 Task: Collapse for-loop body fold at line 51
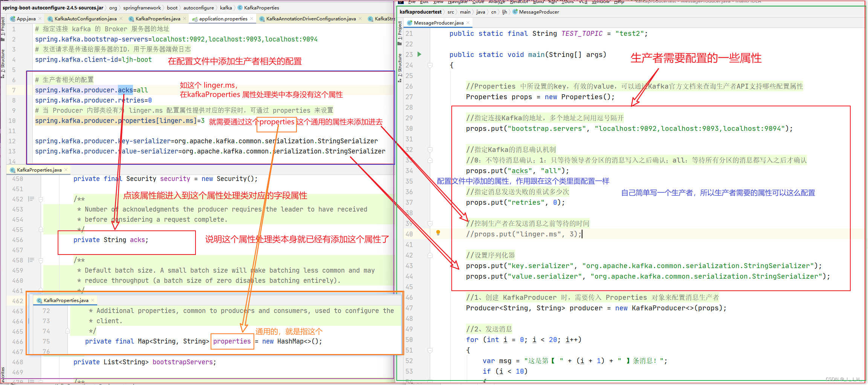click(430, 350)
